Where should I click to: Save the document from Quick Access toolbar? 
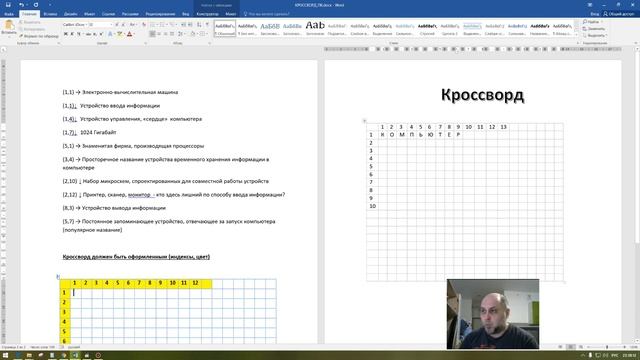point(8,5)
